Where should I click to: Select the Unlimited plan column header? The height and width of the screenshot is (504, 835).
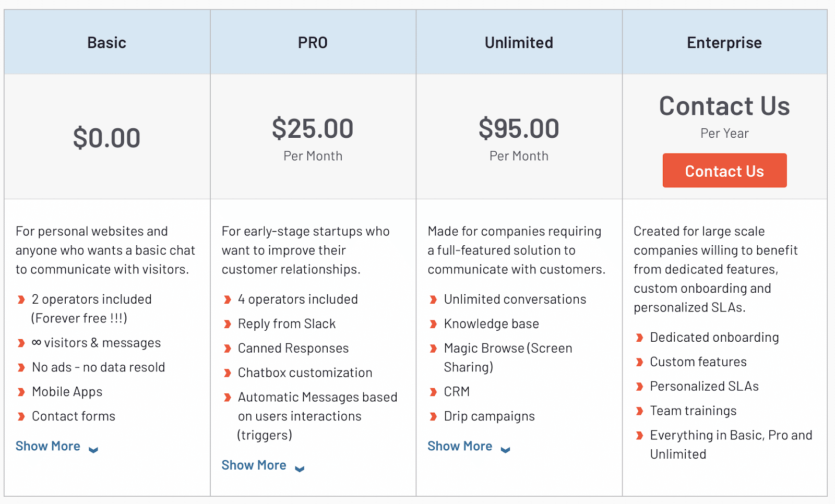tap(519, 42)
